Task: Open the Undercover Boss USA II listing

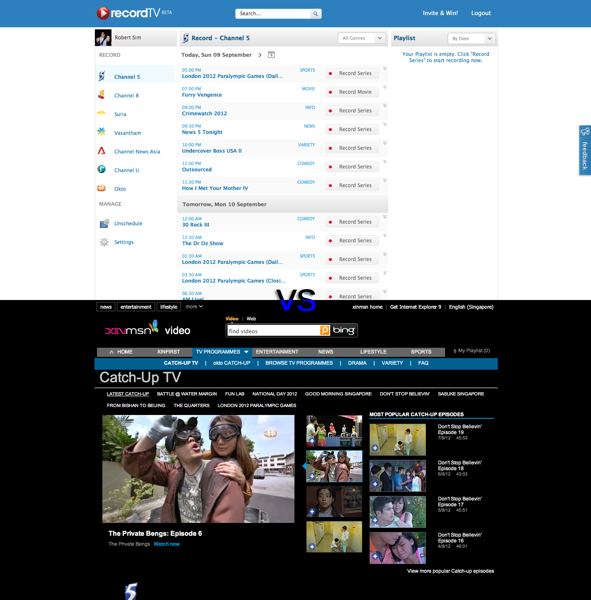Action: pos(212,151)
